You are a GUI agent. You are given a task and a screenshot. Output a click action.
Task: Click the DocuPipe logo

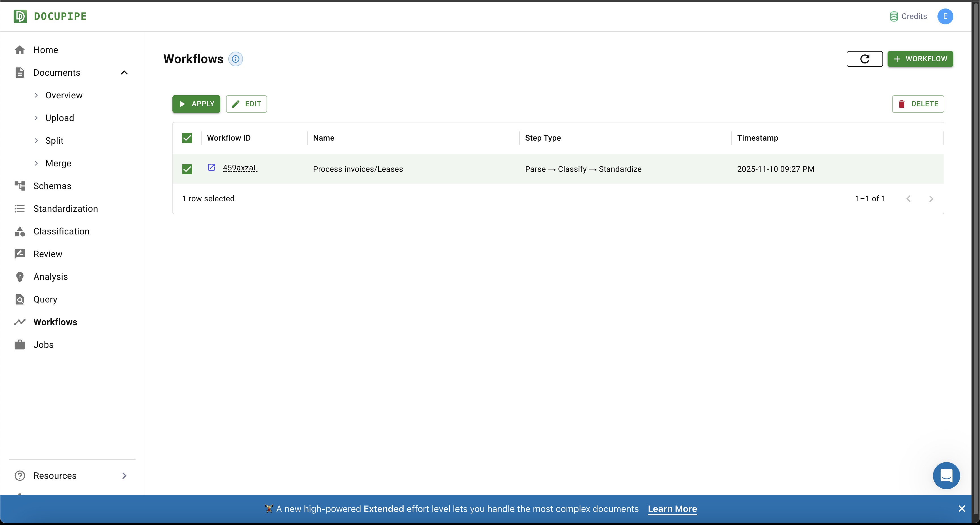(50, 16)
